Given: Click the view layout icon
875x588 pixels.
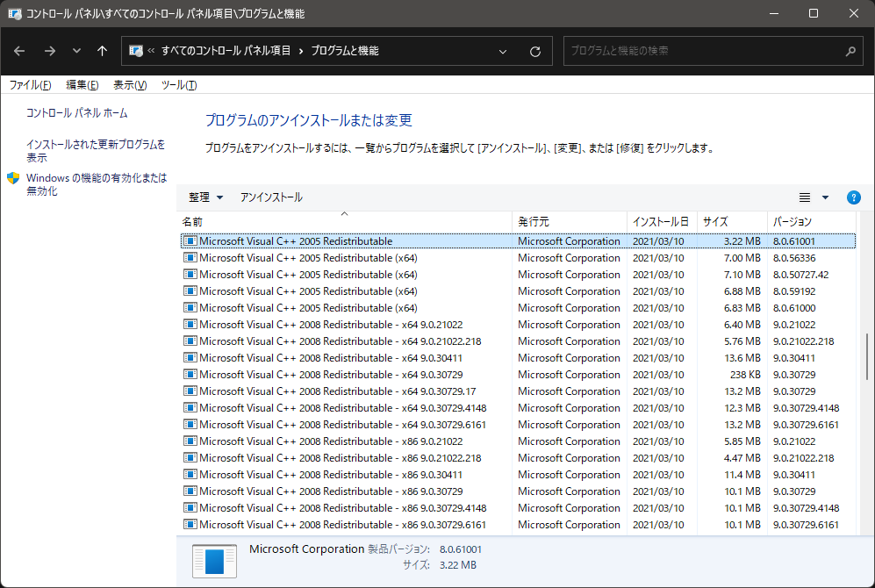Looking at the screenshot, I should (x=805, y=197).
